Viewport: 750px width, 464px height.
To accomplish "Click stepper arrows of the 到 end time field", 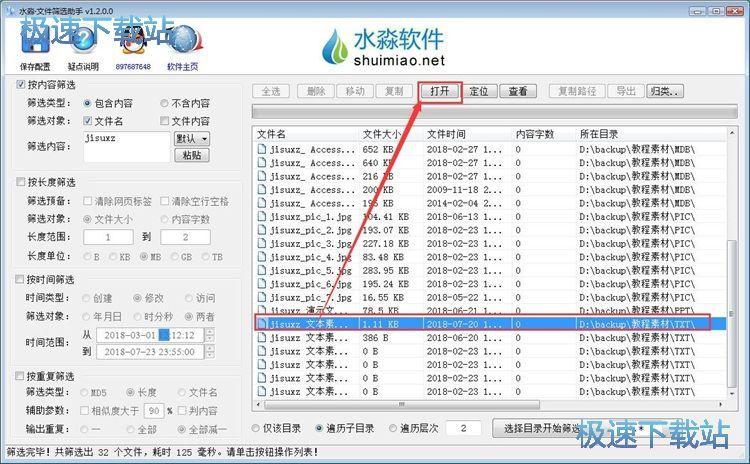I will coord(210,352).
